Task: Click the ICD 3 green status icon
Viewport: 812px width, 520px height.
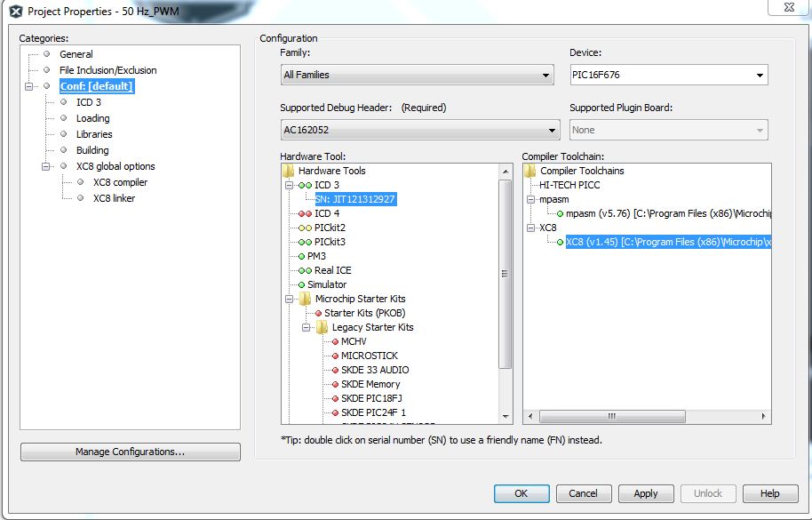Action: tap(304, 185)
